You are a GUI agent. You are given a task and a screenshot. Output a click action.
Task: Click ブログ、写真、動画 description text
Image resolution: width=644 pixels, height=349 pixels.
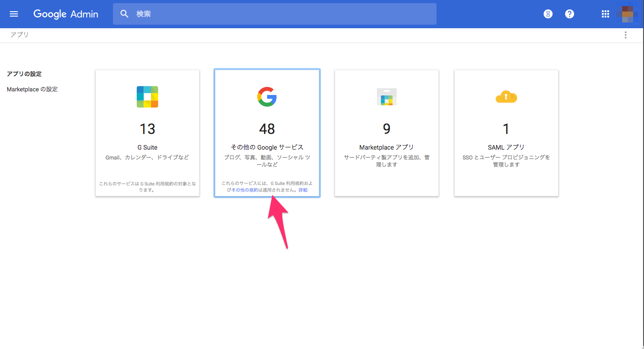tap(267, 161)
